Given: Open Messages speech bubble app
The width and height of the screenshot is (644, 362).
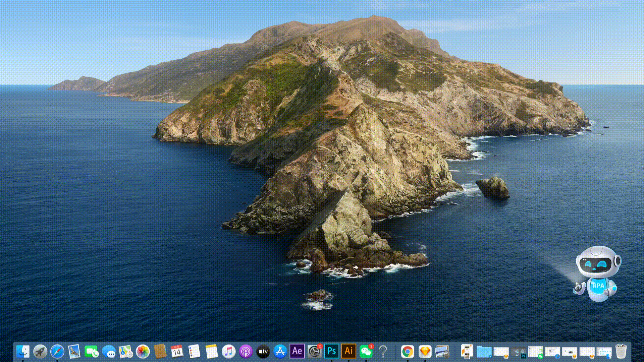Looking at the screenshot, I should click(109, 351).
